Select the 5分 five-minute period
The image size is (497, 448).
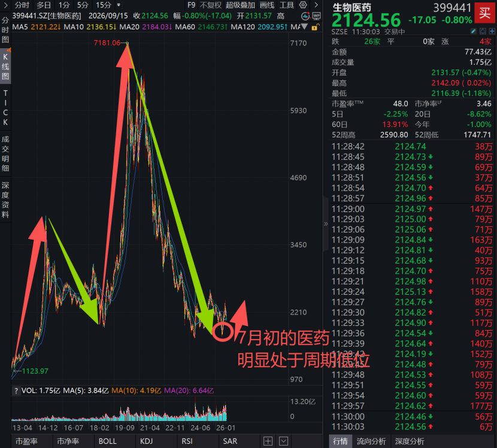pyautogui.click(x=83, y=5)
